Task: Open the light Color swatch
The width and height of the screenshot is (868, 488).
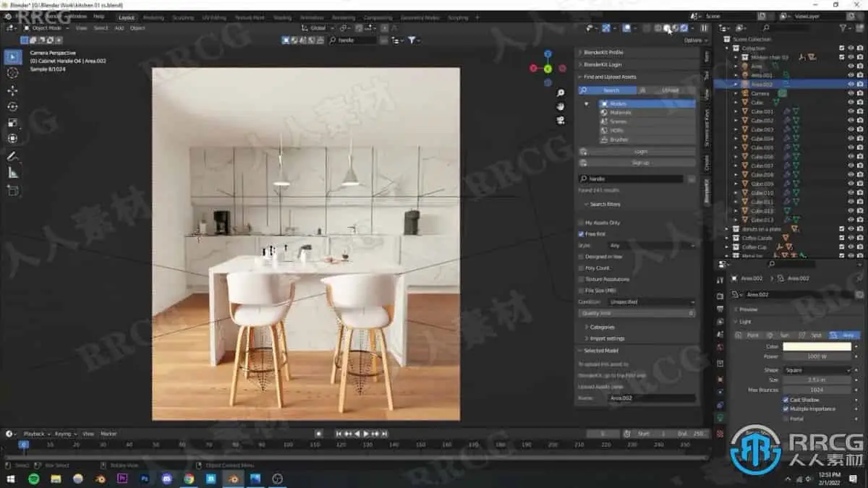Action: tap(816, 347)
